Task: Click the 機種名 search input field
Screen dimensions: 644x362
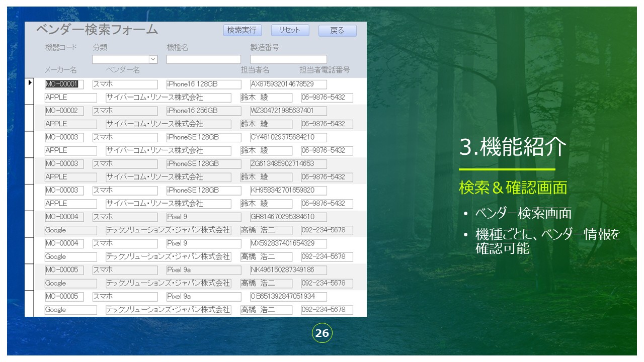Action: (203, 59)
